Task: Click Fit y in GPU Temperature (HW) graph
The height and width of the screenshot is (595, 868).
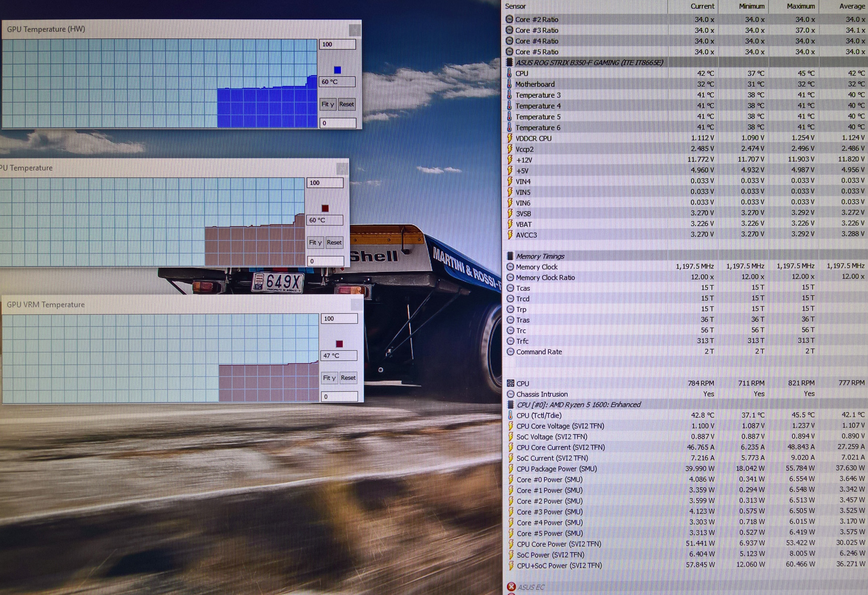Action: point(328,104)
